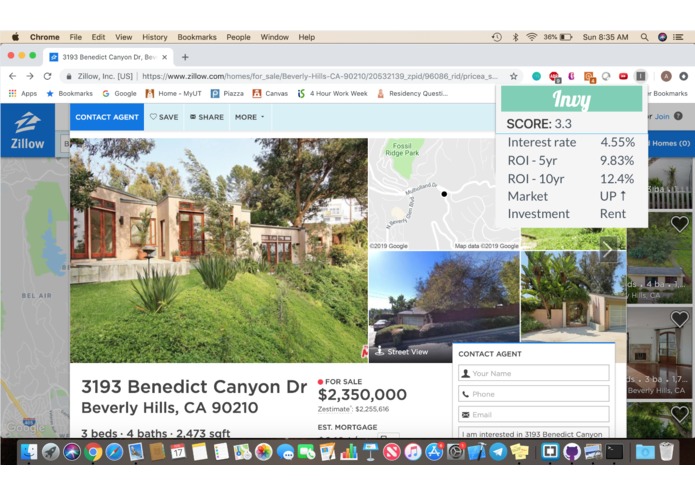Click the Invy SCORE: 3.3 text
Image resolution: width=695 pixels, height=494 pixels.
539,124
